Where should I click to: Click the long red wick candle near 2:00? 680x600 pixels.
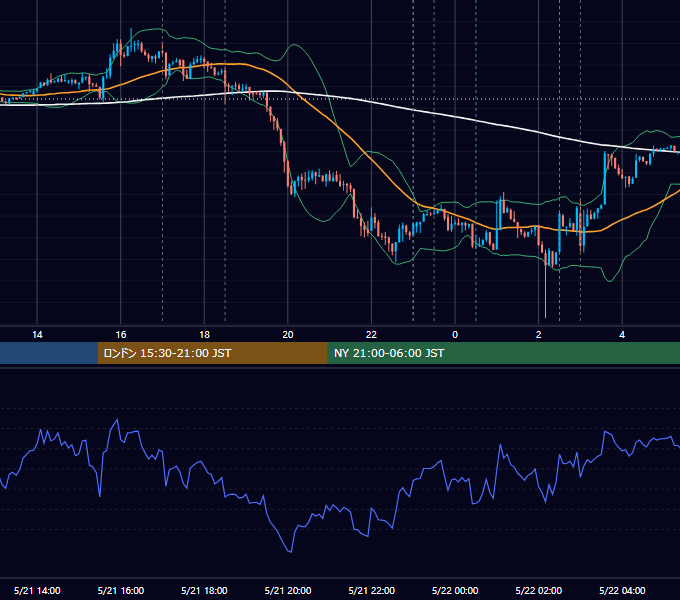tap(545, 286)
